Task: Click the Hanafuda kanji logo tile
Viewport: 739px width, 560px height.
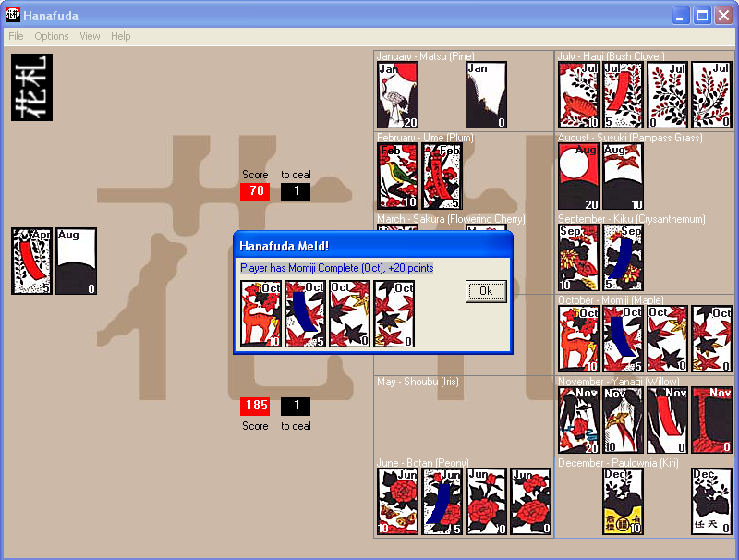Action: coord(32,87)
